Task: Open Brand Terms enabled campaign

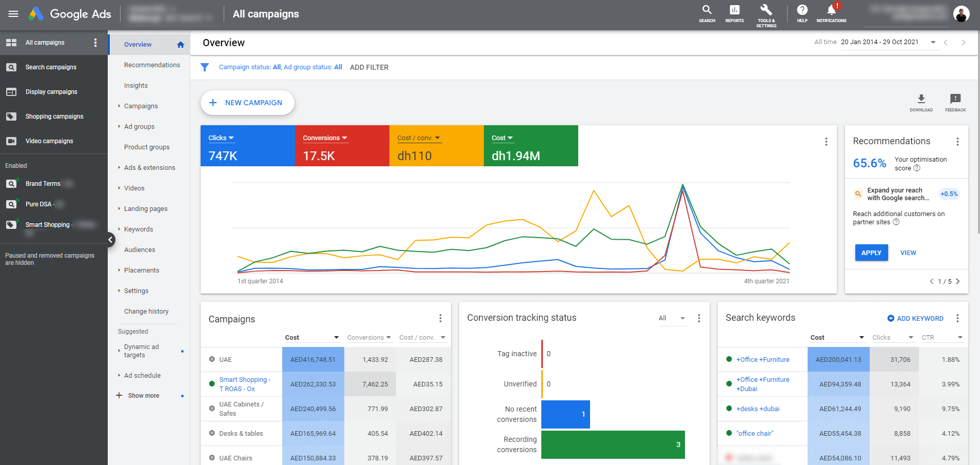Action: (43, 184)
